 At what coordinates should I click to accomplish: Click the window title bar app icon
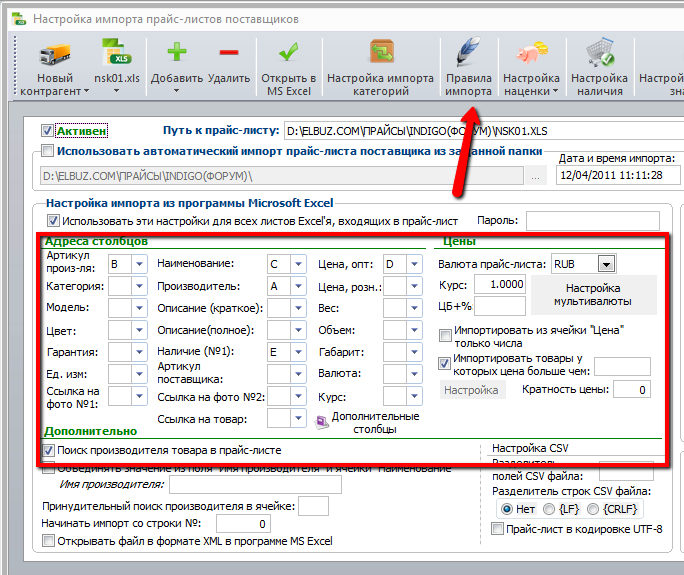click(19, 19)
